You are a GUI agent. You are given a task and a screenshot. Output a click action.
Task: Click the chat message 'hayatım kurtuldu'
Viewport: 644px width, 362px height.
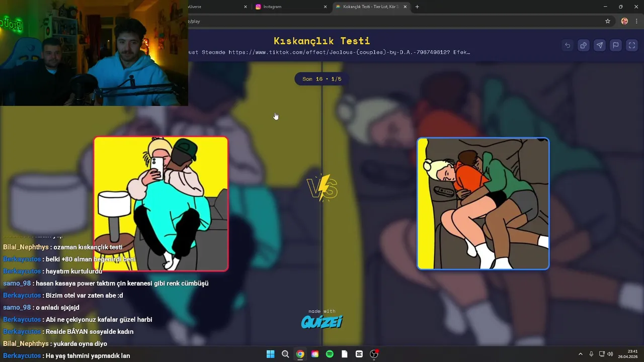74,271
